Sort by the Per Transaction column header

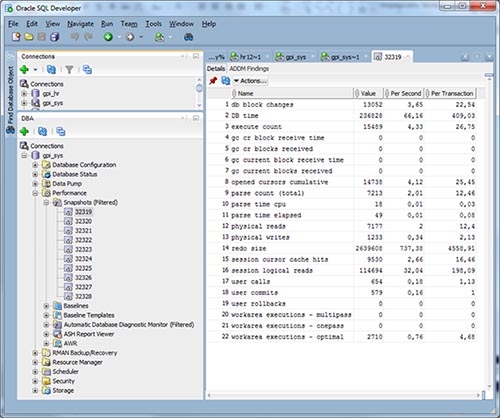450,93
